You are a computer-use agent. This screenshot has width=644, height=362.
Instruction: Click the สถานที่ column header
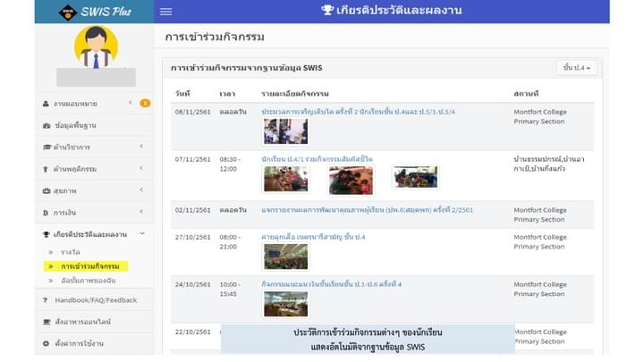tap(526, 94)
